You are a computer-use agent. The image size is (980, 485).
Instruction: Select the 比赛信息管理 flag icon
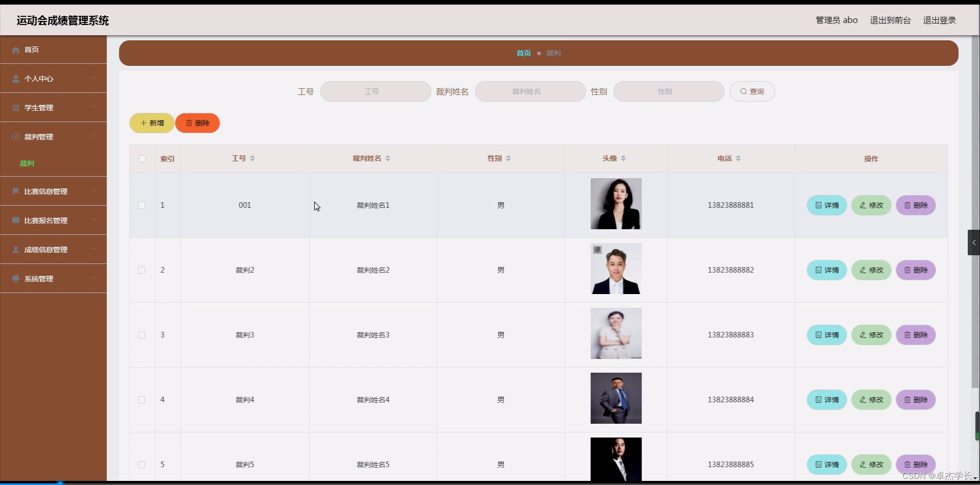tap(15, 191)
